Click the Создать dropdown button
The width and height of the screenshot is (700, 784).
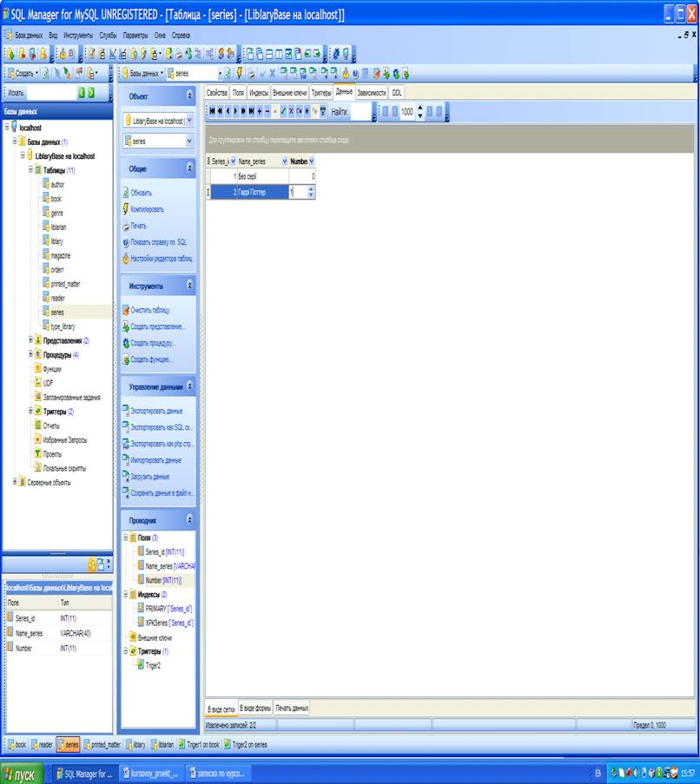point(23,74)
